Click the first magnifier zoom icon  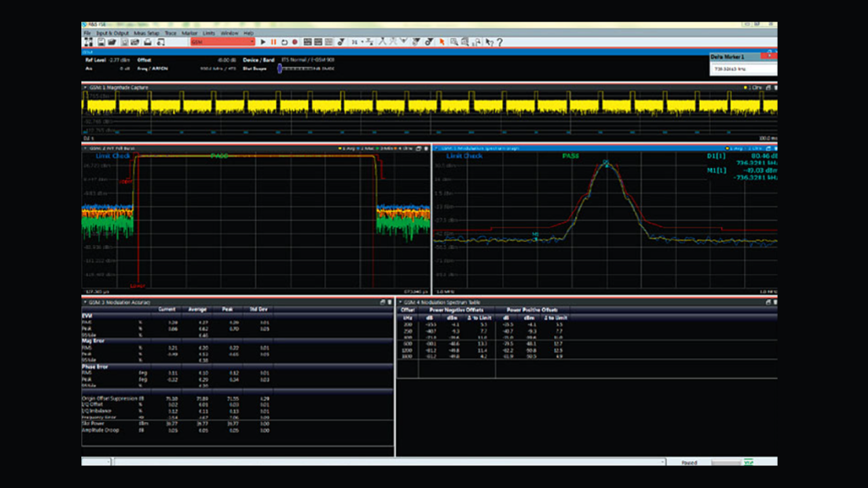tap(454, 42)
